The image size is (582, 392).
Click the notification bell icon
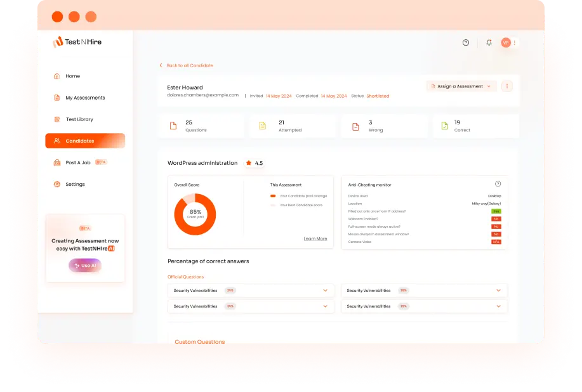click(489, 42)
